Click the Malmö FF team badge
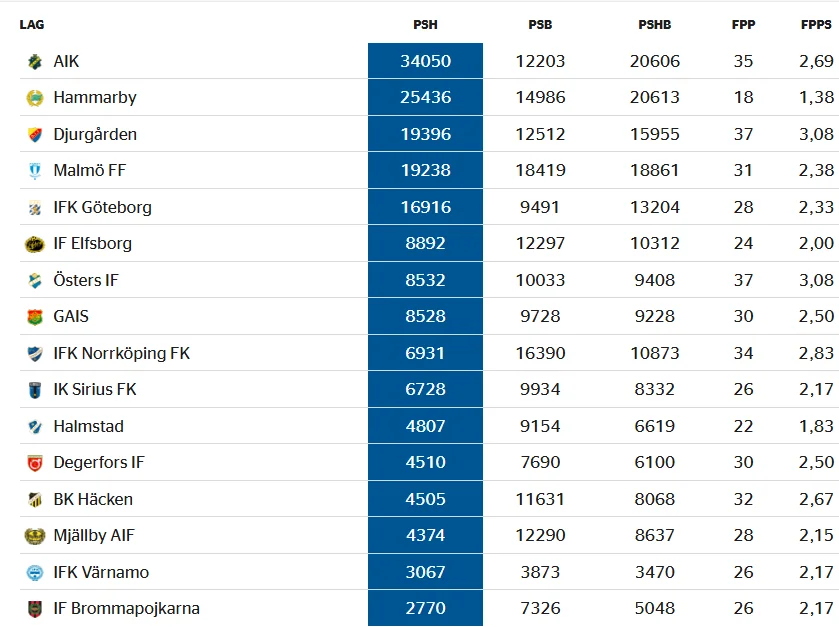This screenshot has height=627, width=839. pos(35,171)
